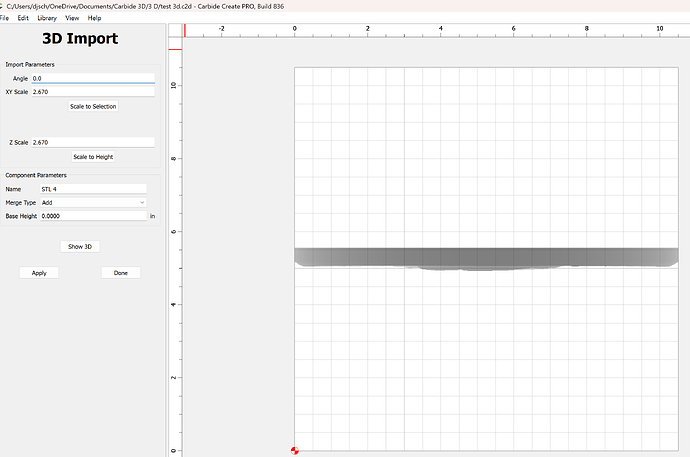Click the Show 3D button
Screen dimensions: 690x457
[x=80, y=246]
